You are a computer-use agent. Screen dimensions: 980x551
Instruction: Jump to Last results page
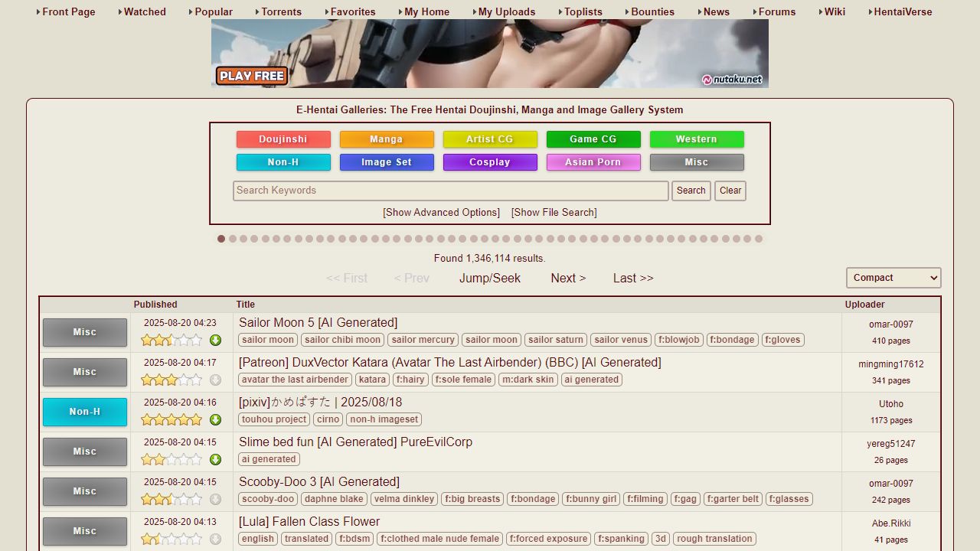click(633, 279)
